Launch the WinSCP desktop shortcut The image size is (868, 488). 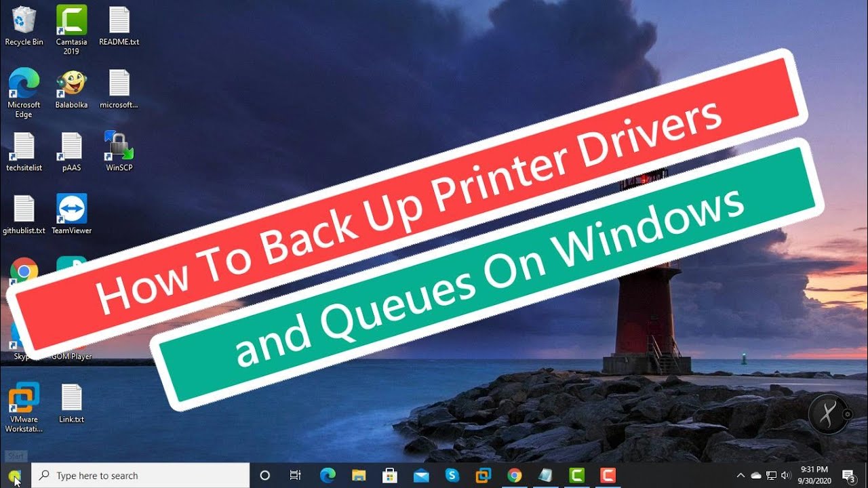(x=119, y=152)
